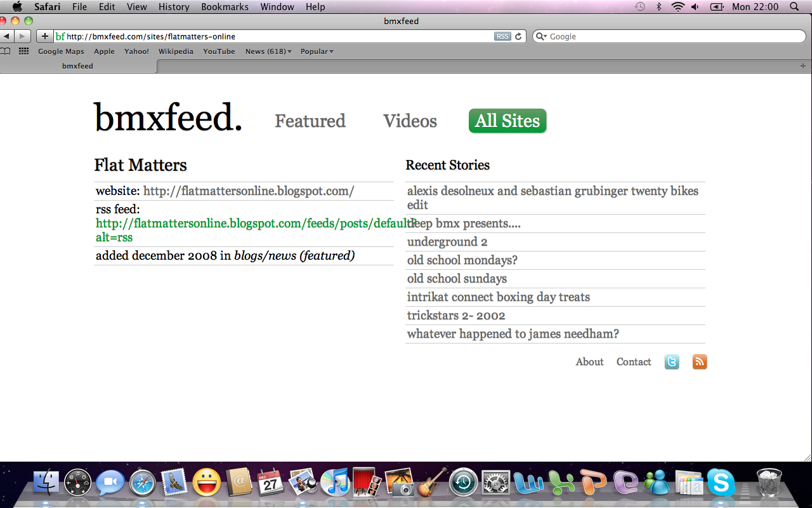Click the Safari compass in the Dock

coord(142,483)
